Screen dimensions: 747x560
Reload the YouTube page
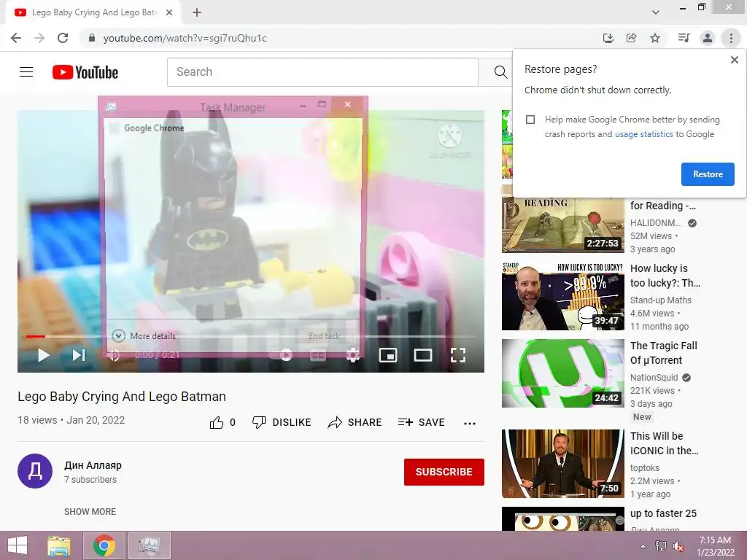point(63,38)
